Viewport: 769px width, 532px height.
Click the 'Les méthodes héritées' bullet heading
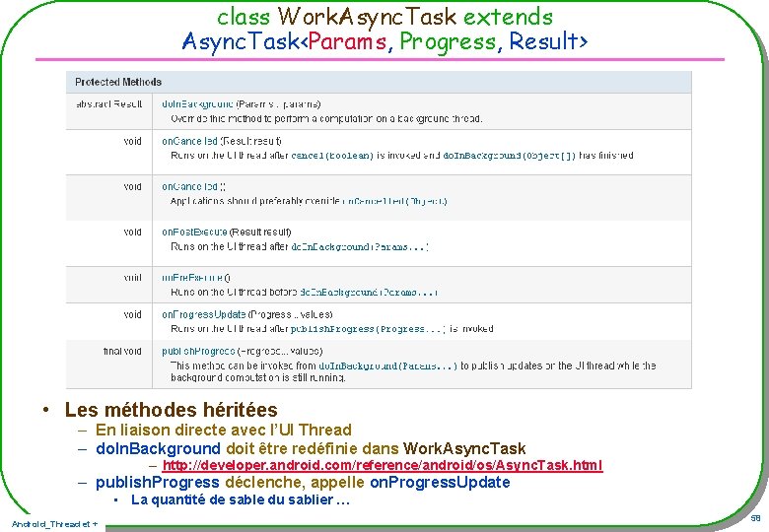(172, 410)
